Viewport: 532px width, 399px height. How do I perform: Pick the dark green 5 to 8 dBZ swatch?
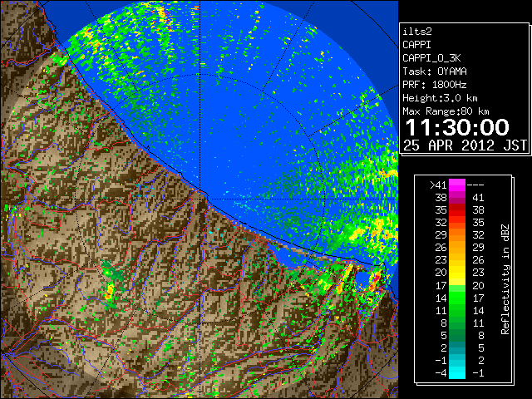pos(457,335)
